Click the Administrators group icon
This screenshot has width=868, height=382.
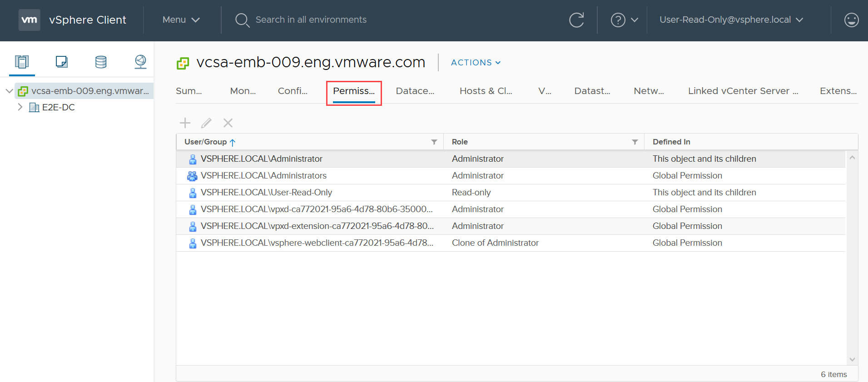[x=192, y=176]
